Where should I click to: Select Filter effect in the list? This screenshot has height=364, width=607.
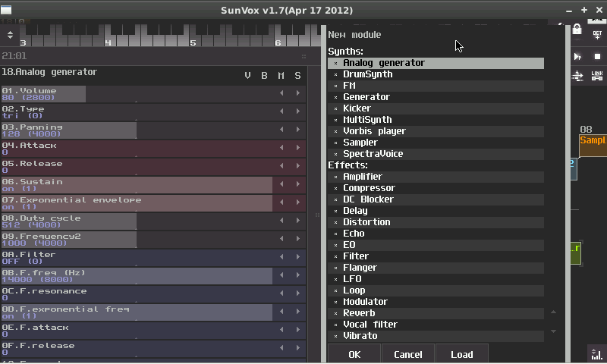pos(436,256)
